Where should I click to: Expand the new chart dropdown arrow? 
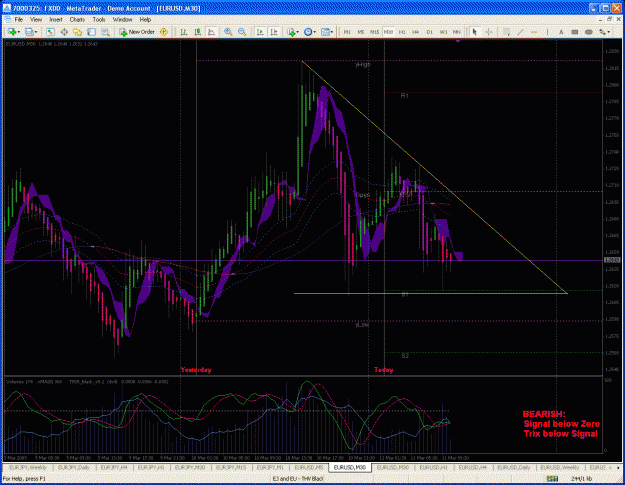(x=19, y=32)
